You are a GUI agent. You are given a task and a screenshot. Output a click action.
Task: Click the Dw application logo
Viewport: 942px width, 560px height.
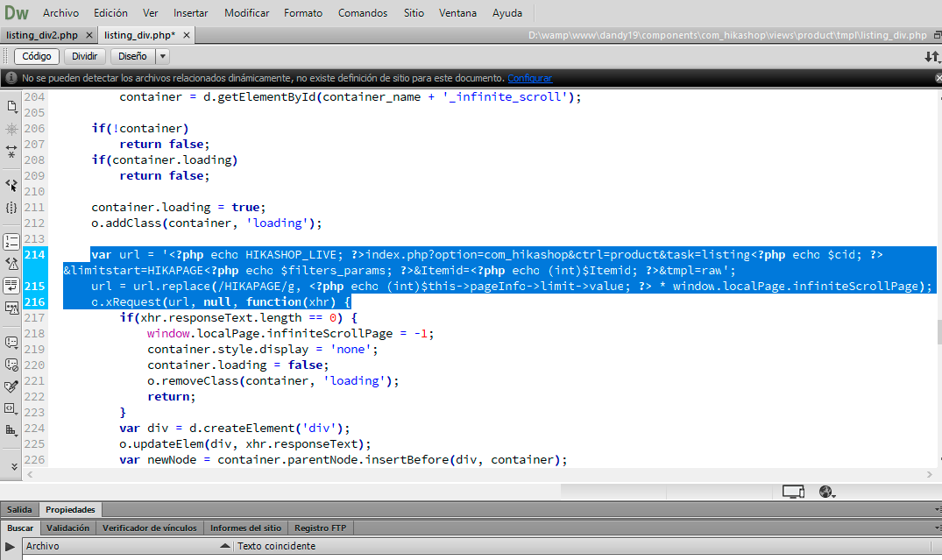coord(17,12)
